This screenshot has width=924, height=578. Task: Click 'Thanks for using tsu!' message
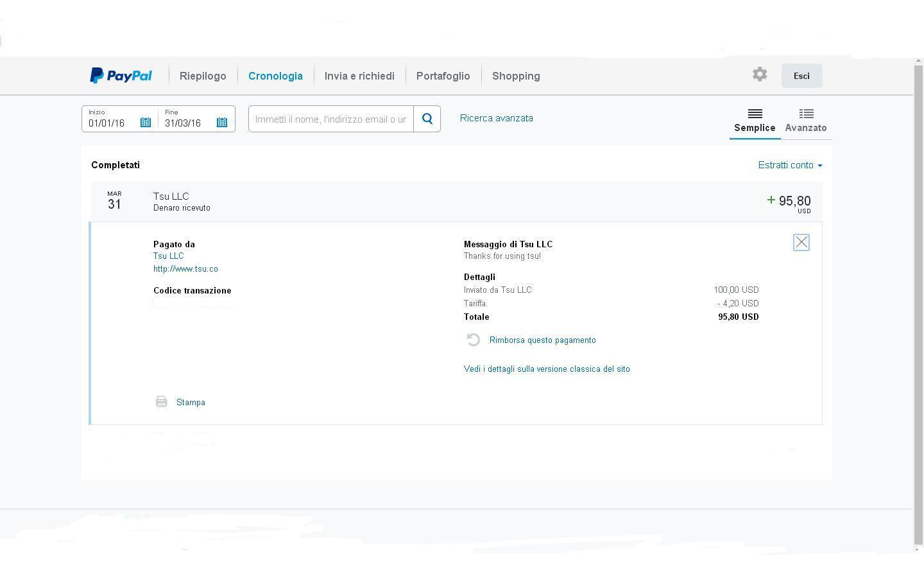click(502, 256)
